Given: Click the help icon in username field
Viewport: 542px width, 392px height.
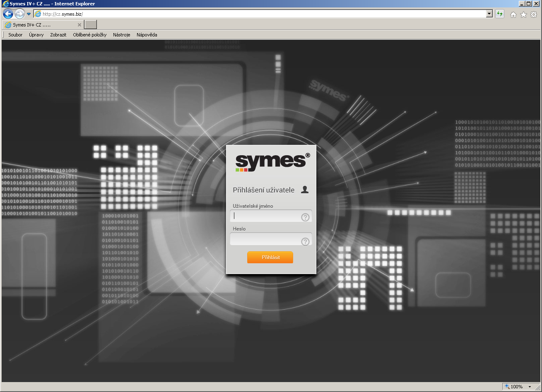Looking at the screenshot, I should (305, 217).
